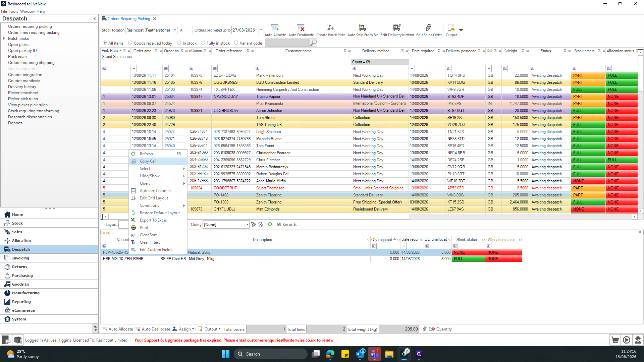Open the Allocation module

tap(49, 241)
